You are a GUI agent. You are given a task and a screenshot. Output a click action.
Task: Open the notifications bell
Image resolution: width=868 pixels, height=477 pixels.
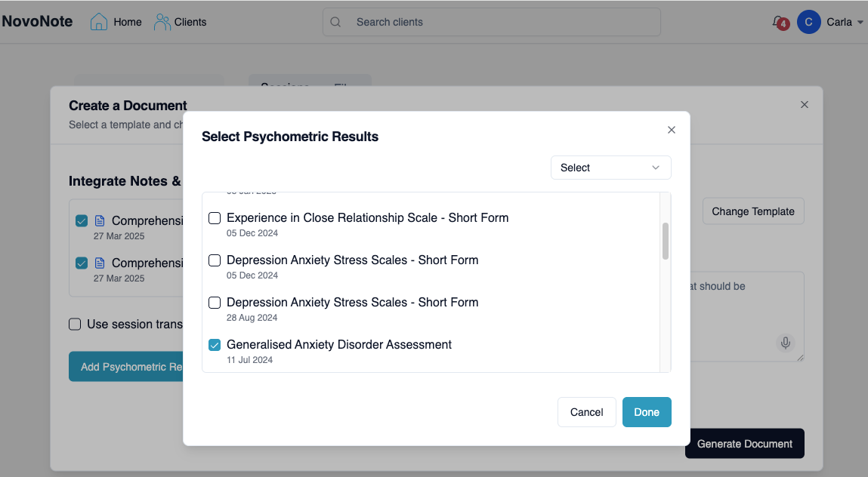(778, 22)
